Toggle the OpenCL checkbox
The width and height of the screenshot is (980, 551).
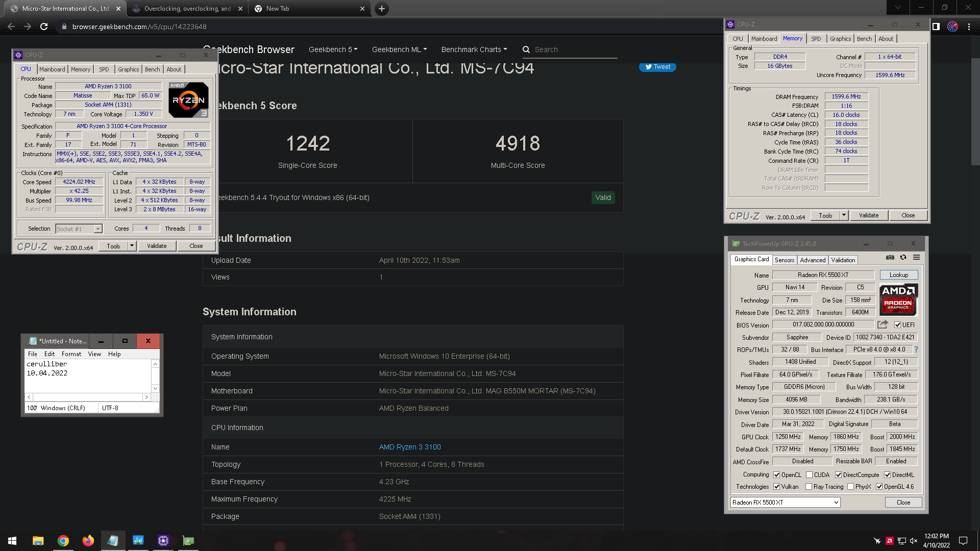(x=776, y=475)
